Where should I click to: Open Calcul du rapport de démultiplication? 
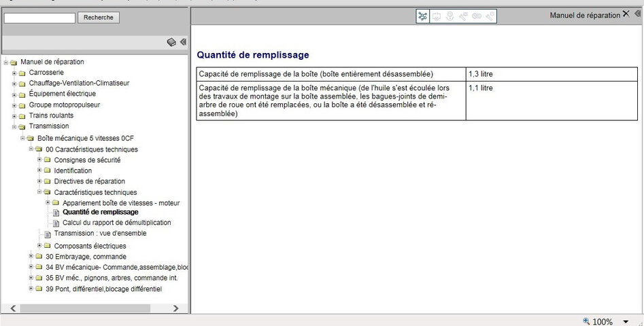(x=117, y=223)
